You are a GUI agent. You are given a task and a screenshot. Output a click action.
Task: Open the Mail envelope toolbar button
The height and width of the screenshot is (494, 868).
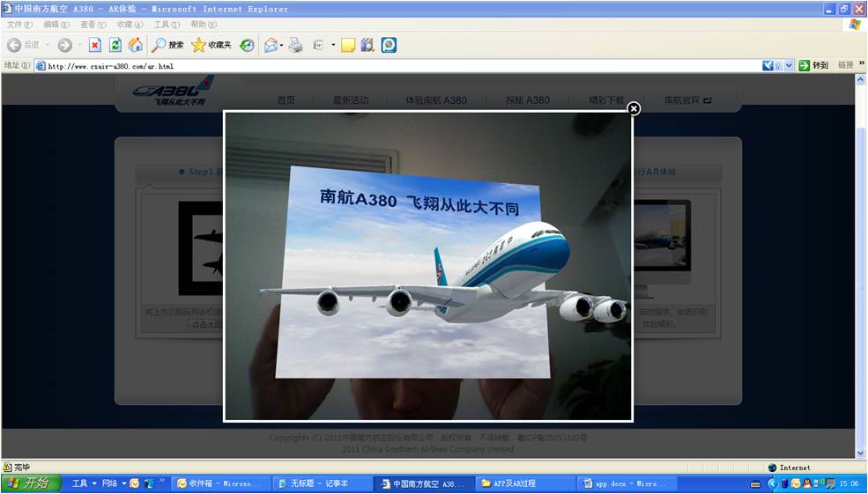[x=271, y=46]
